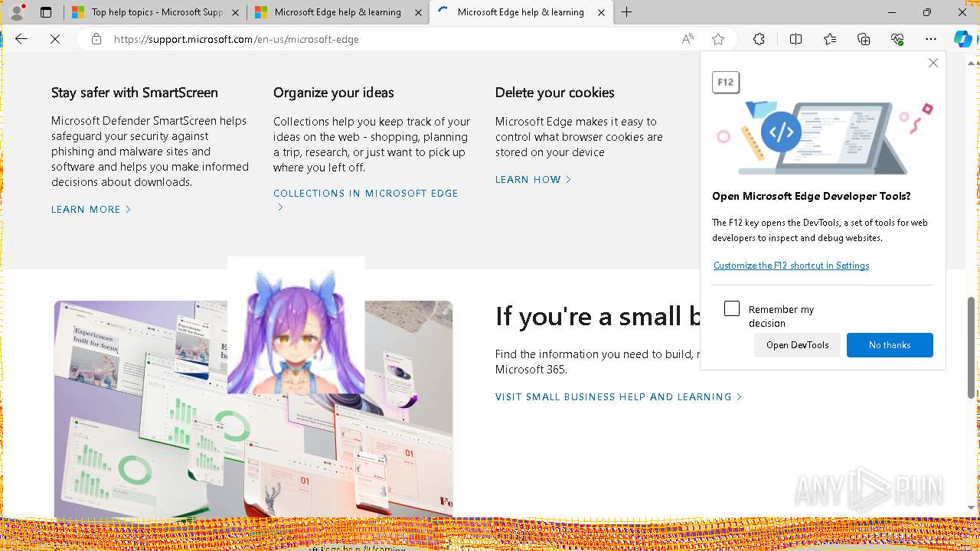Open Customize the F12 shortcut in Settings
The width and height of the screenshot is (980, 551).
pyautogui.click(x=791, y=266)
